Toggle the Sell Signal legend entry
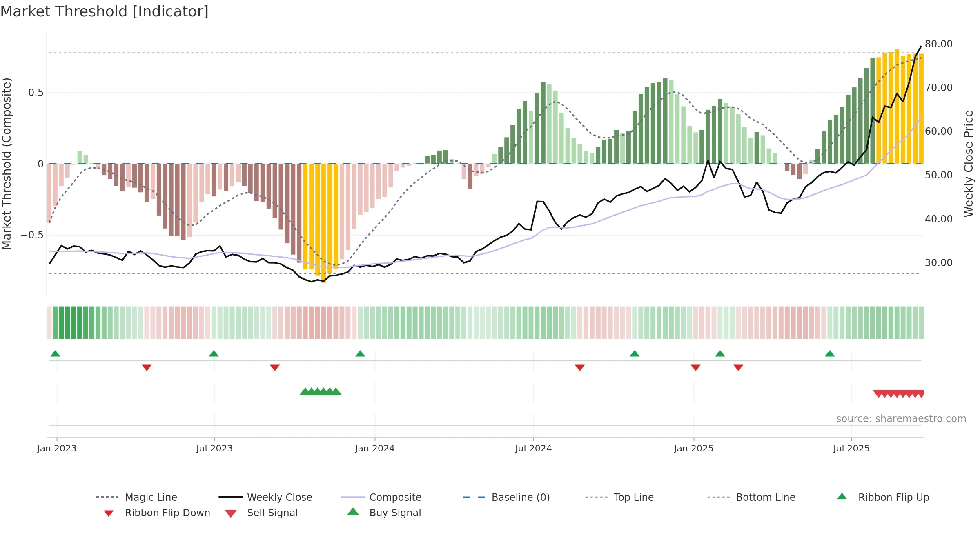The height and width of the screenshot is (551, 980). pyautogui.click(x=261, y=513)
